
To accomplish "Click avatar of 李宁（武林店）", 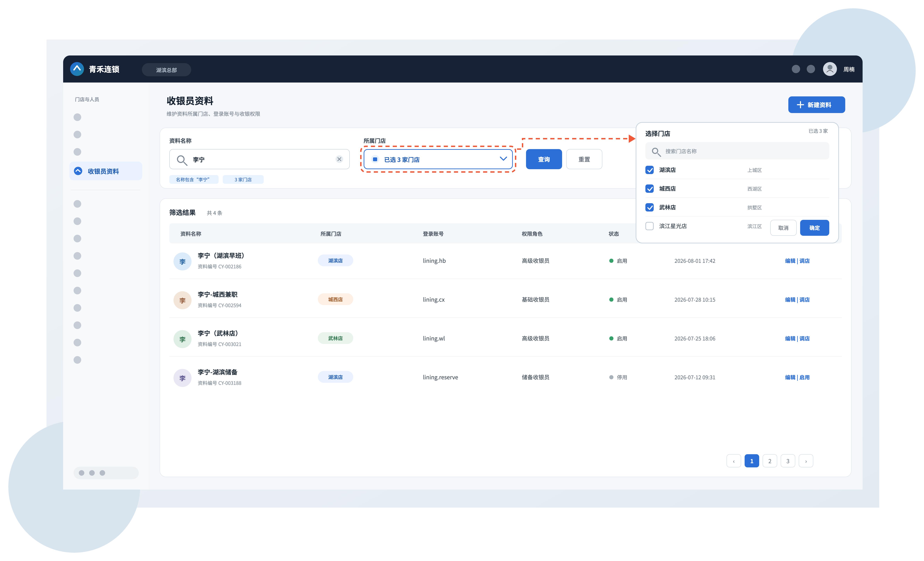I will coord(182,339).
